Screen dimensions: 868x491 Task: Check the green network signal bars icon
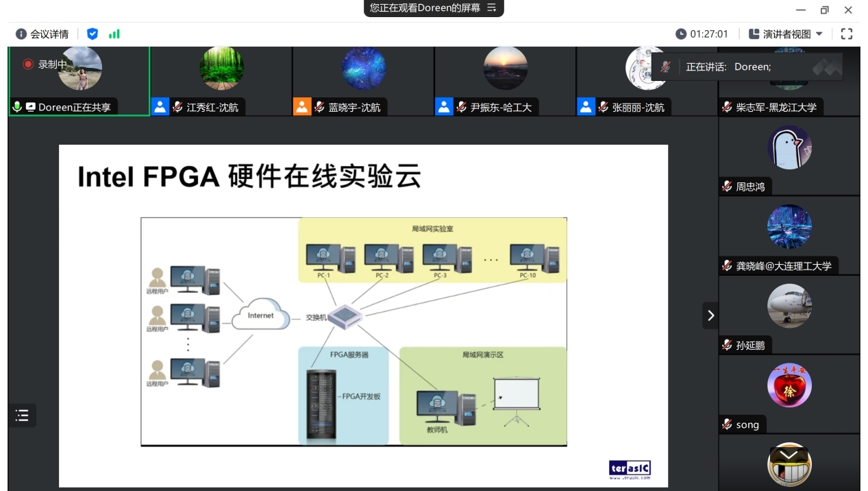(114, 34)
